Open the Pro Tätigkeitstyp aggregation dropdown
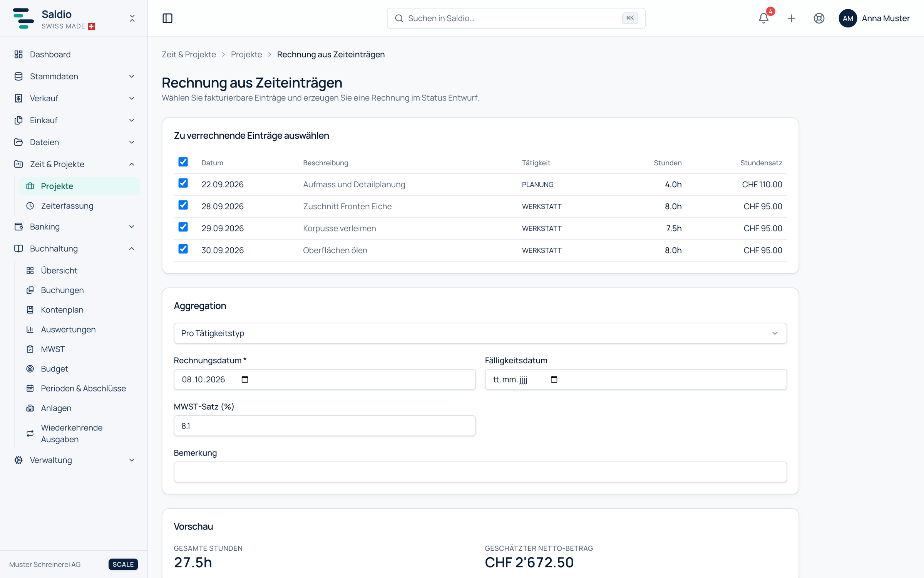The height and width of the screenshot is (578, 924). [480, 333]
